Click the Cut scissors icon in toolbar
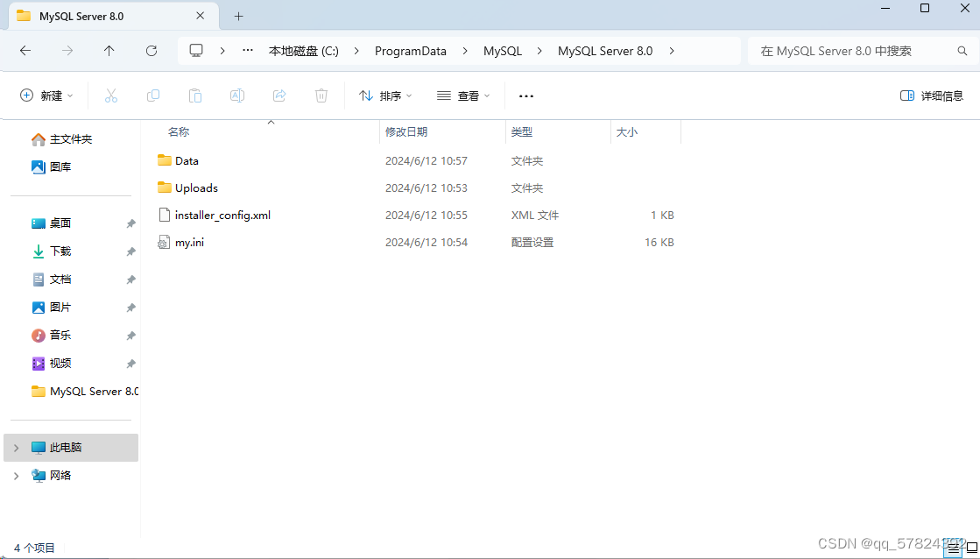The width and height of the screenshot is (980, 559). 111,96
